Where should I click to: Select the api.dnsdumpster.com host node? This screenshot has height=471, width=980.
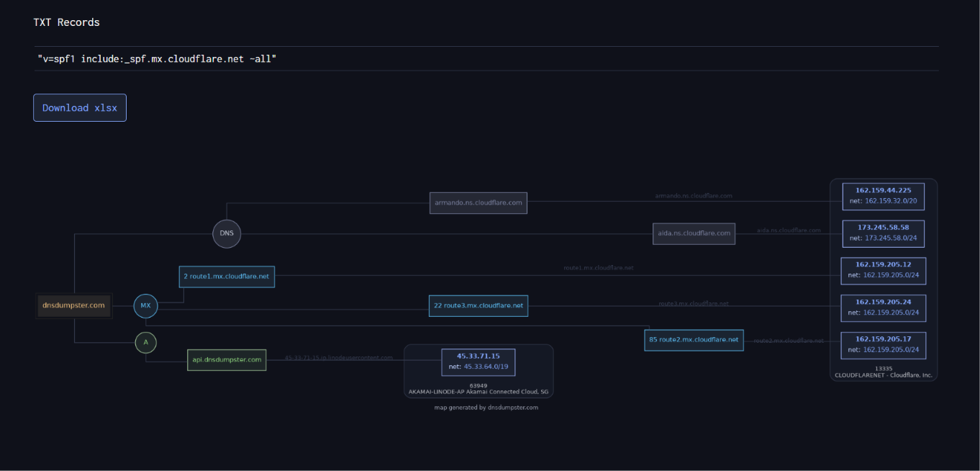click(227, 360)
